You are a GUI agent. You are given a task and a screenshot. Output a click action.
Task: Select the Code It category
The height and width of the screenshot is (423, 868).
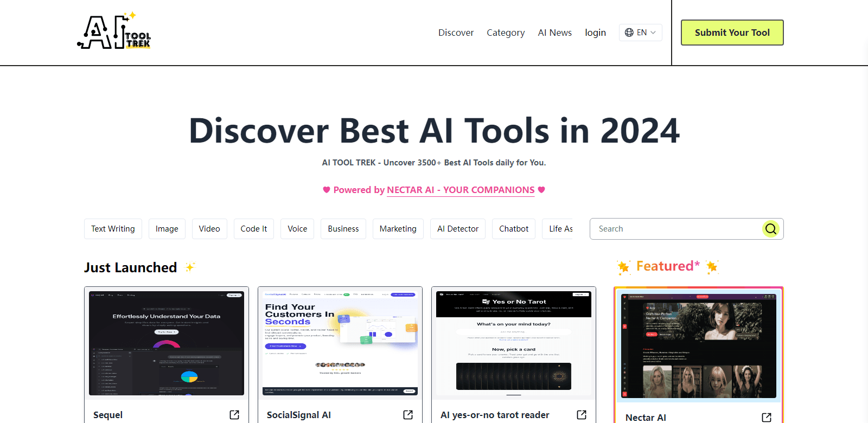[254, 229]
